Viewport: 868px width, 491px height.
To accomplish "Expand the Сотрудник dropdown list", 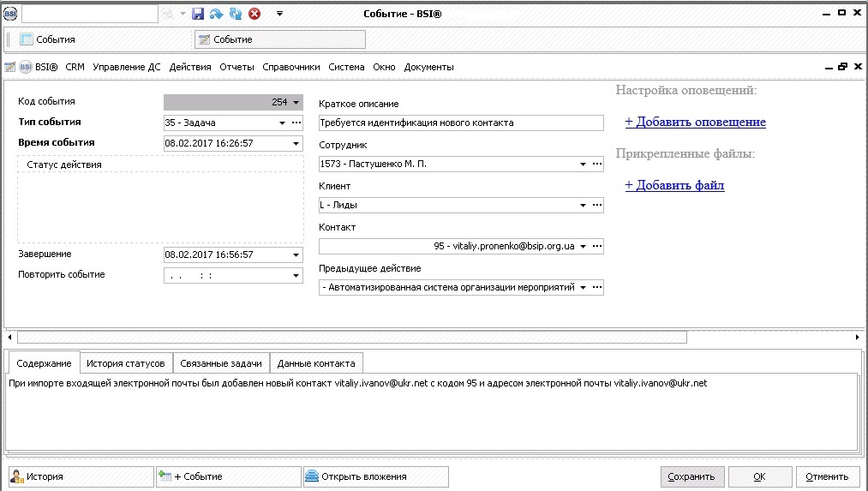I will (583, 164).
